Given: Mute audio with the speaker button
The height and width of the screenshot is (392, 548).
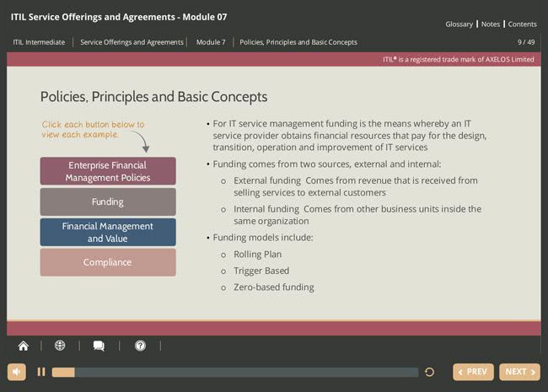Looking at the screenshot, I should click(x=16, y=372).
